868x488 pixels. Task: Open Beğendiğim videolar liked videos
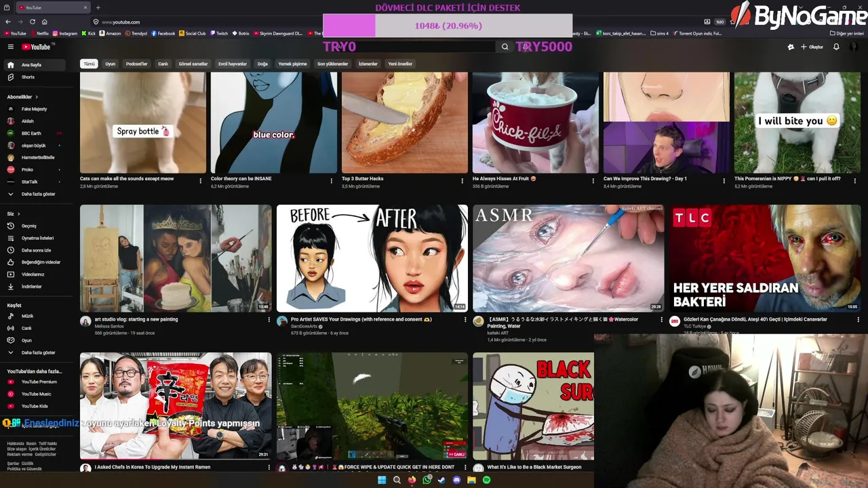point(41,262)
